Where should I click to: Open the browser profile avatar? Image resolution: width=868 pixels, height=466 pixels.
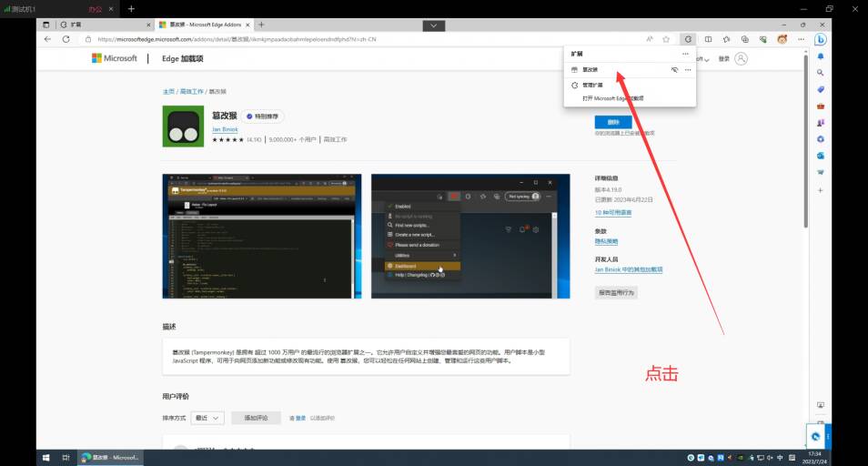[782, 39]
